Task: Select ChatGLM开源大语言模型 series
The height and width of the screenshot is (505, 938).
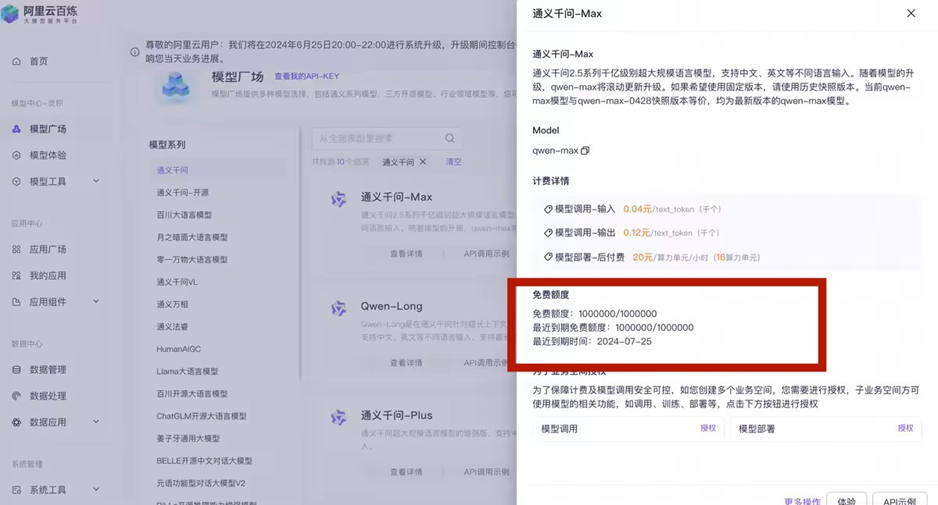Action: tap(202, 416)
